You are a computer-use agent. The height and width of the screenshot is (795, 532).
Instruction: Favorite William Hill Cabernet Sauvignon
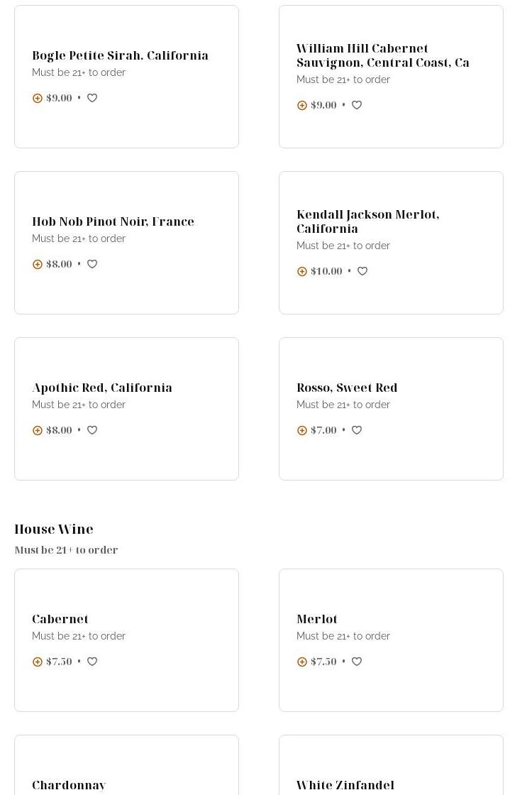pyautogui.click(x=357, y=105)
